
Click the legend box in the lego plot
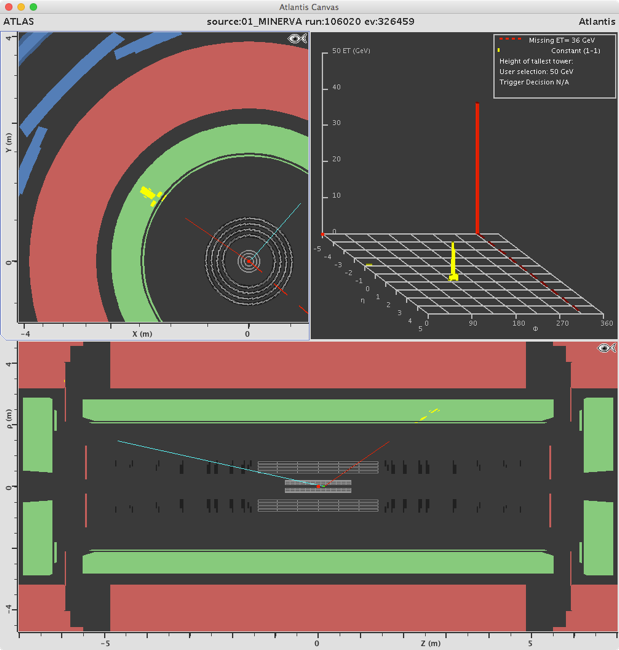pos(554,65)
